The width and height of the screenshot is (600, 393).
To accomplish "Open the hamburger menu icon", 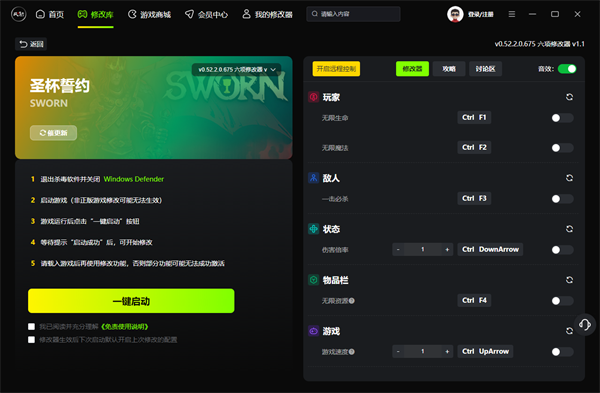I will (512, 14).
